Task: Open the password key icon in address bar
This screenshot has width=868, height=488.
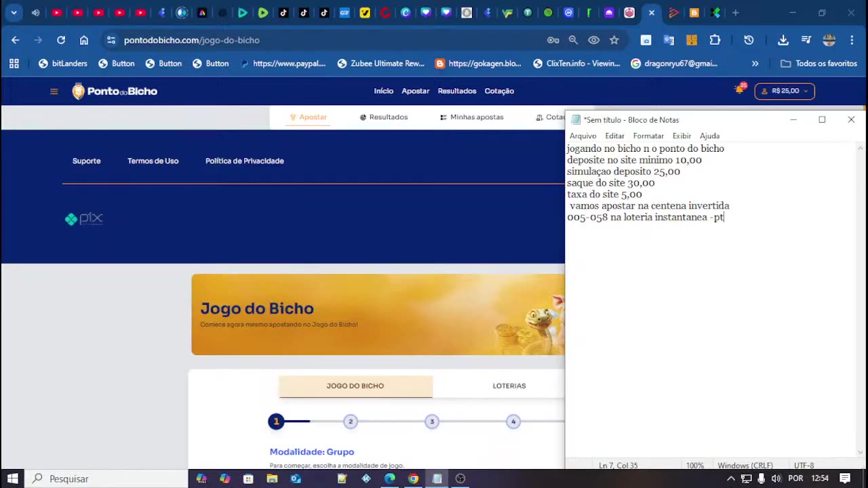Action: [553, 40]
